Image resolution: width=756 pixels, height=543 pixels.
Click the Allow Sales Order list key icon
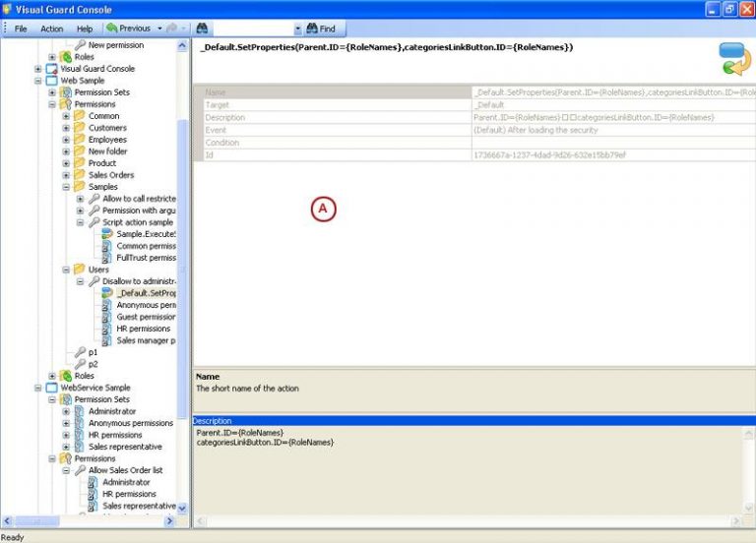tap(80, 470)
